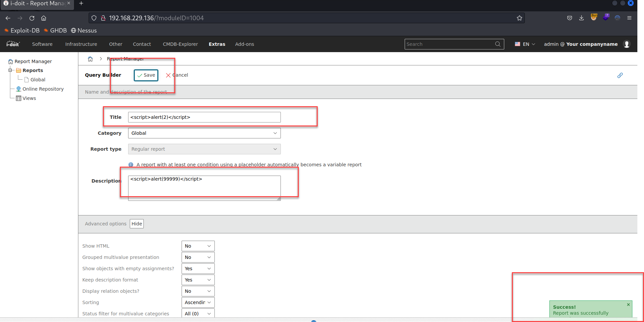The width and height of the screenshot is (644, 322).
Task: Open the Software menu
Action: coord(42,44)
